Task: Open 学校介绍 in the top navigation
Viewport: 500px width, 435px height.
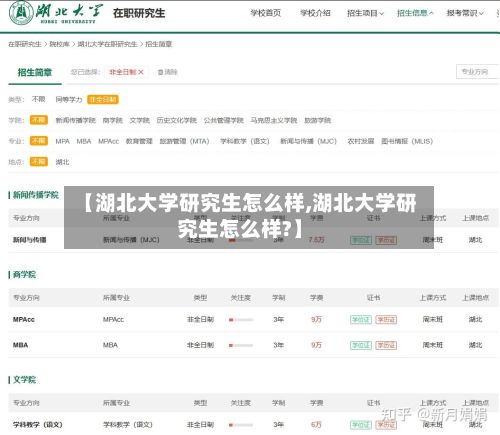Action: coord(315,13)
